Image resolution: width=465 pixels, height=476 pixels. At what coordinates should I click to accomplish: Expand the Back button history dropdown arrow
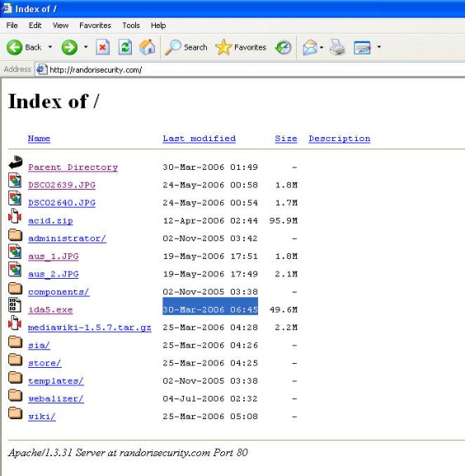click(x=50, y=47)
